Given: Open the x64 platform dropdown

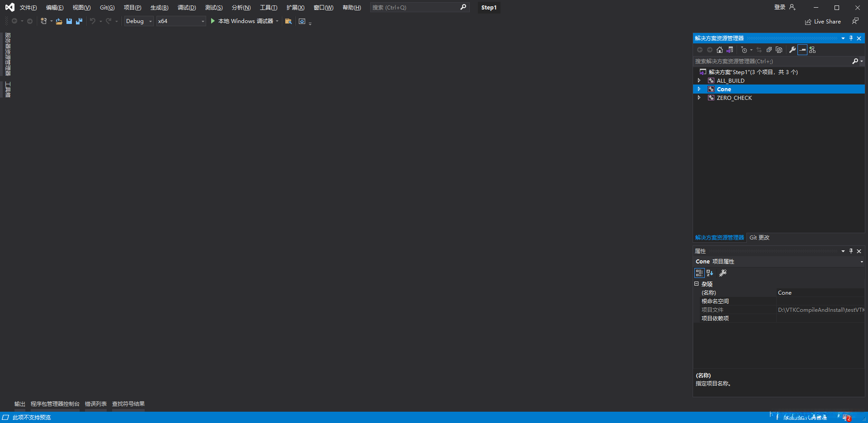Looking at the screenshot, I should 181,21.
